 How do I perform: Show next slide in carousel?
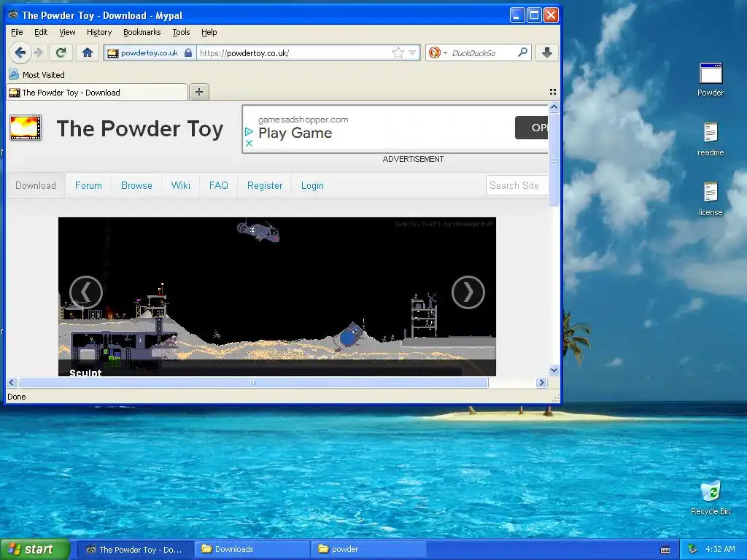tap(468, 292)
